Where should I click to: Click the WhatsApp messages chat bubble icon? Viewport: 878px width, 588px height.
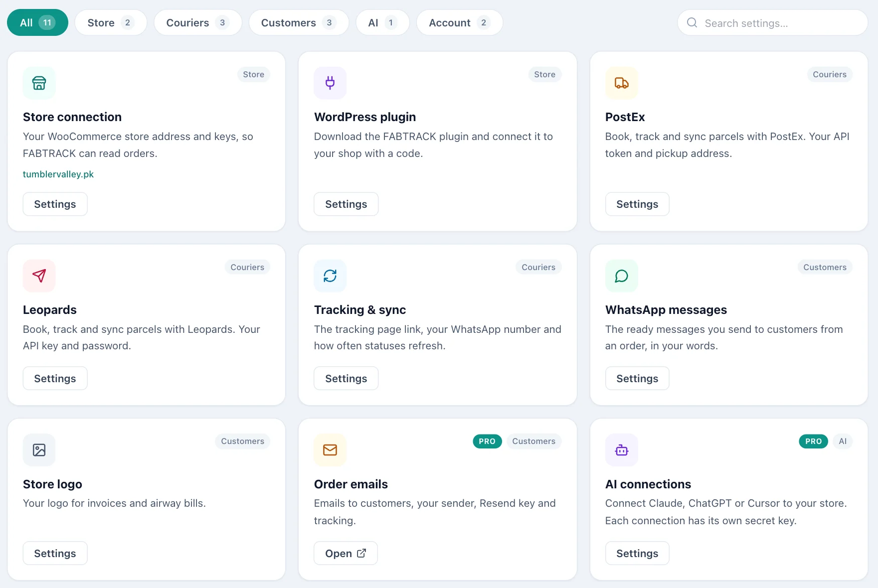pyautogui.click(x=621, y=276)
